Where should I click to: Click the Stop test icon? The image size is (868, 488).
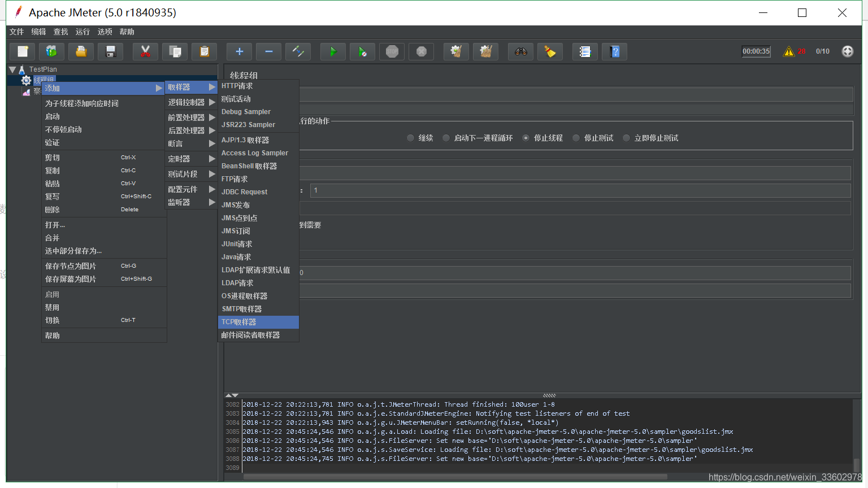(392, 51)
